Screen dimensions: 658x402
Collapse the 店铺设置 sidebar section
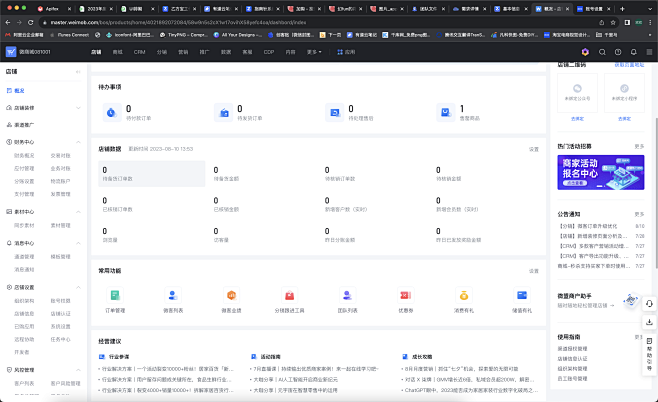coord(78,286)
